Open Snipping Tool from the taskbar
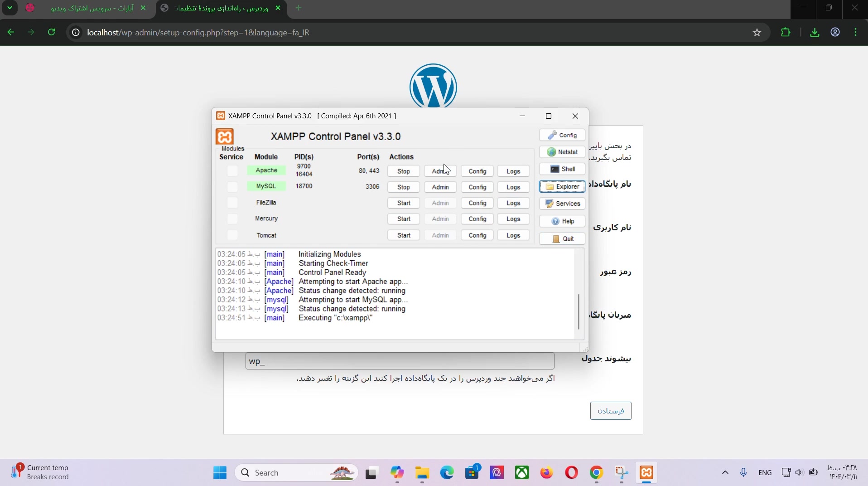This screenshot has height=486, width=868. click(622, 473)
